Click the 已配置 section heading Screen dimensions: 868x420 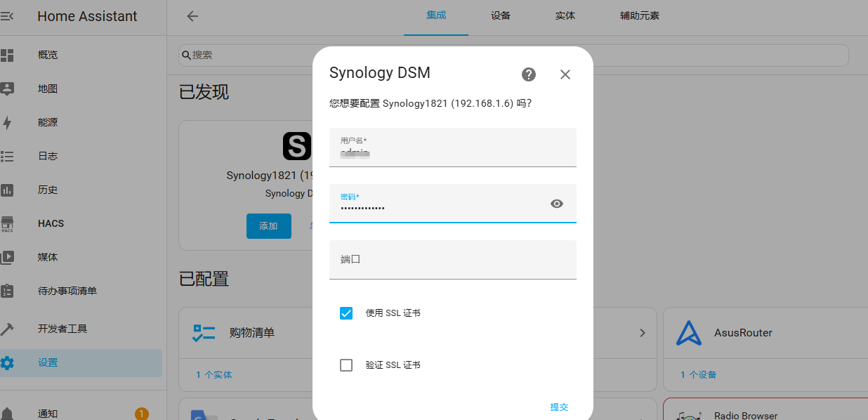tap(204, 279)
